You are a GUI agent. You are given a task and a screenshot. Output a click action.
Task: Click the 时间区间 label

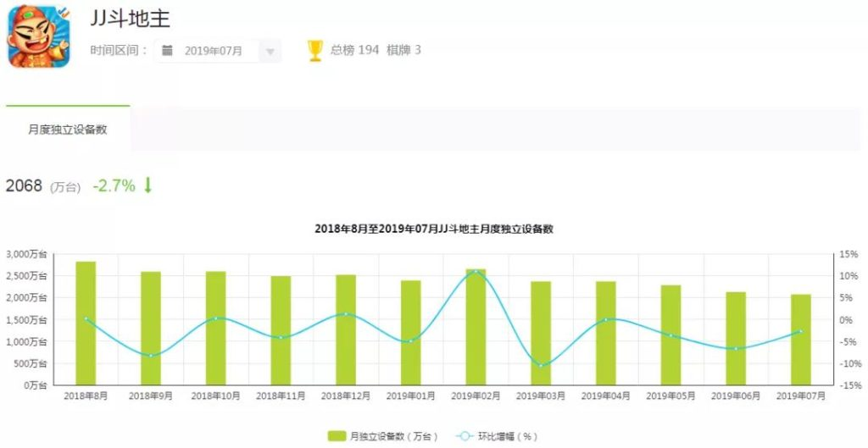(x=119, y=50)
